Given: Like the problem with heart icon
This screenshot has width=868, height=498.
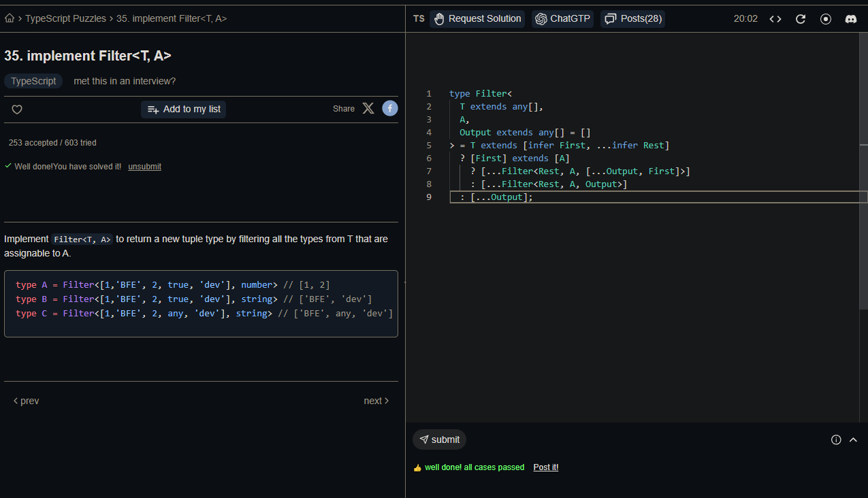Looking at the screenshot, I should 17,110.
